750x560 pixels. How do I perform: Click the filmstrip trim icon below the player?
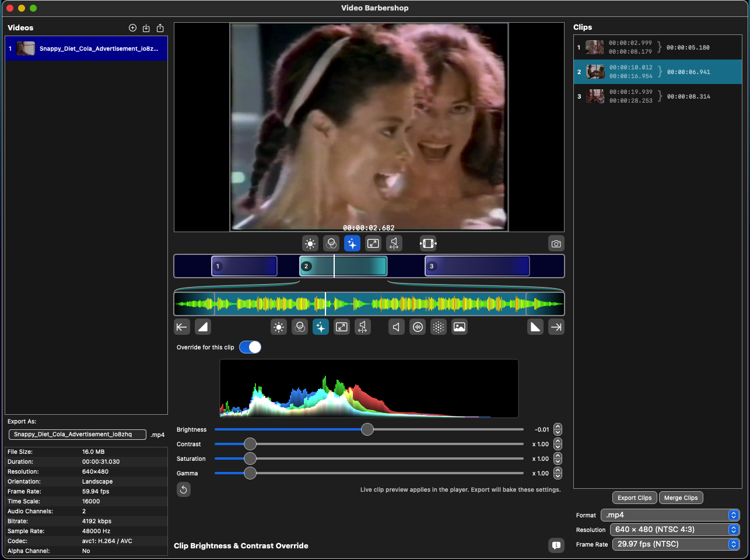coord(428,244)
